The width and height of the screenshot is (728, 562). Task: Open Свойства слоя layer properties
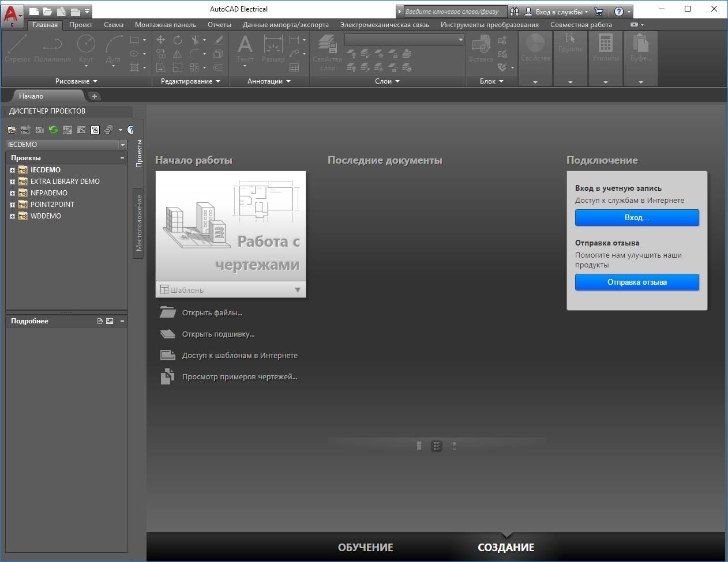click(327, 52)
